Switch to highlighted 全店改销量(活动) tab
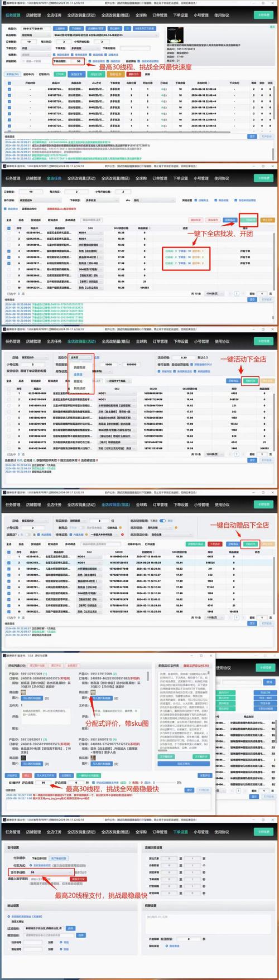This screenshot has height=980, width=279. click(81, 341)
